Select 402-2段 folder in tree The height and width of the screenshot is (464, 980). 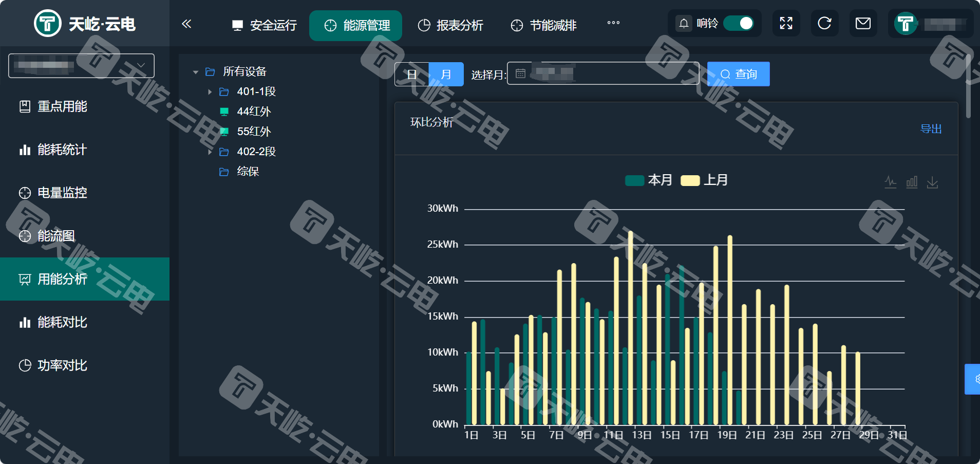256,152
